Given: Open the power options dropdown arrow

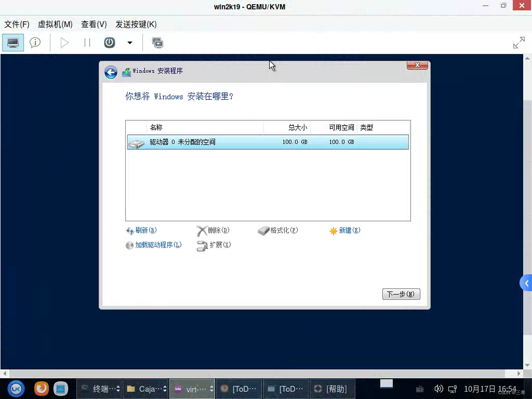Looking at the screenshot, I should (129, 43).
